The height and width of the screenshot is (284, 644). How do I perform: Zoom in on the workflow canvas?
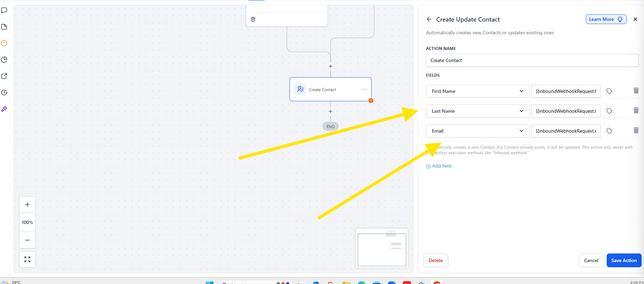(x=27, y=205)
